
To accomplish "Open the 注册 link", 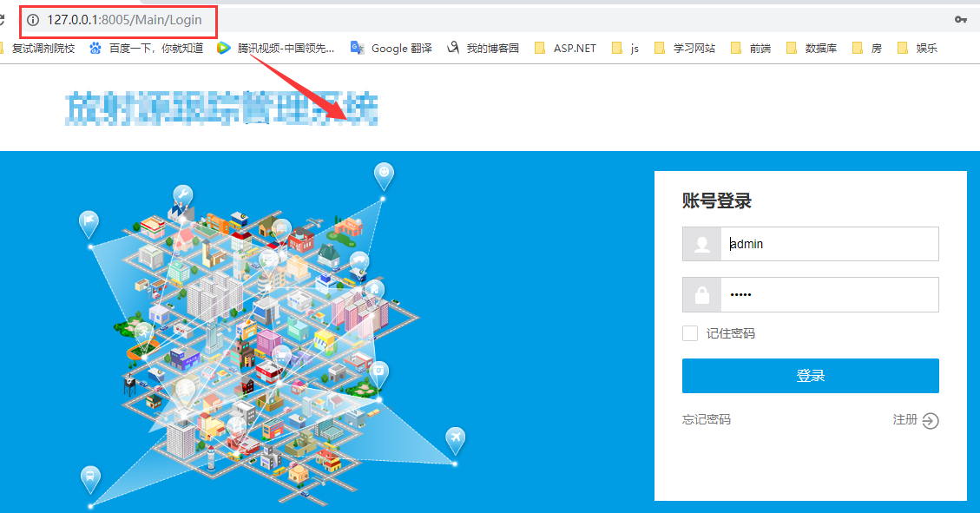I will coord(905,419).
